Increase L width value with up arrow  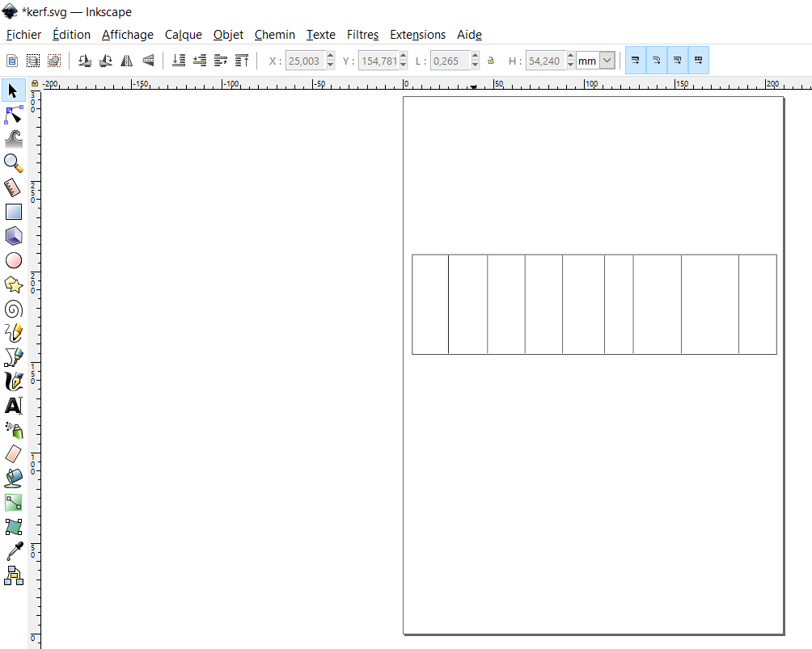coord(476,56)
